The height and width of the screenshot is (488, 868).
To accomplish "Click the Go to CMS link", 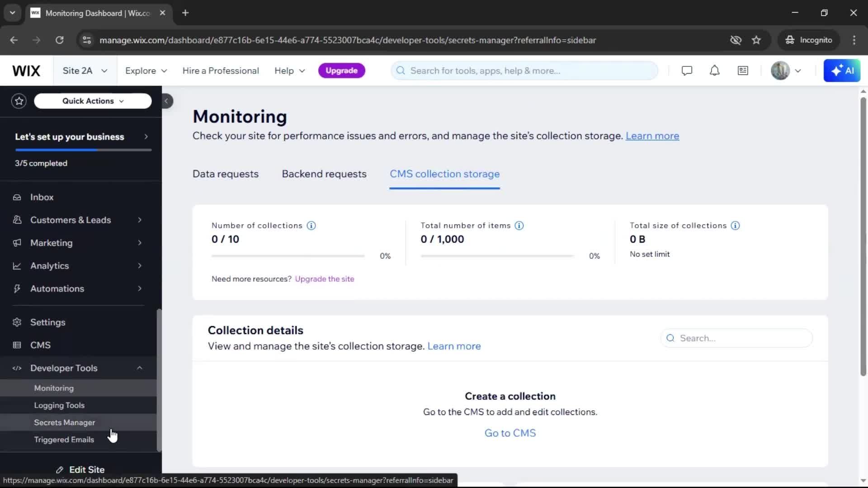I will pos(510,433).
